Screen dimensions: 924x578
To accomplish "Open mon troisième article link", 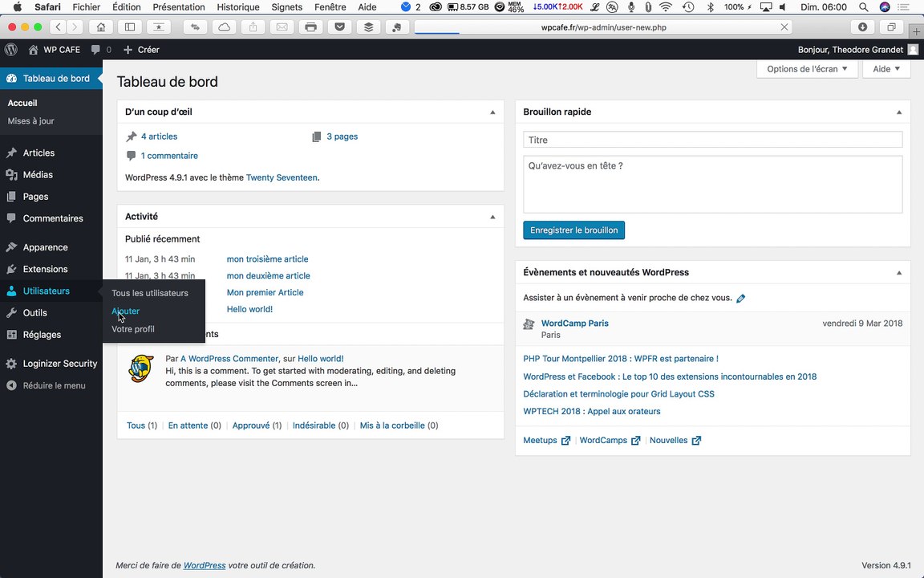I will tap(268, 259).
